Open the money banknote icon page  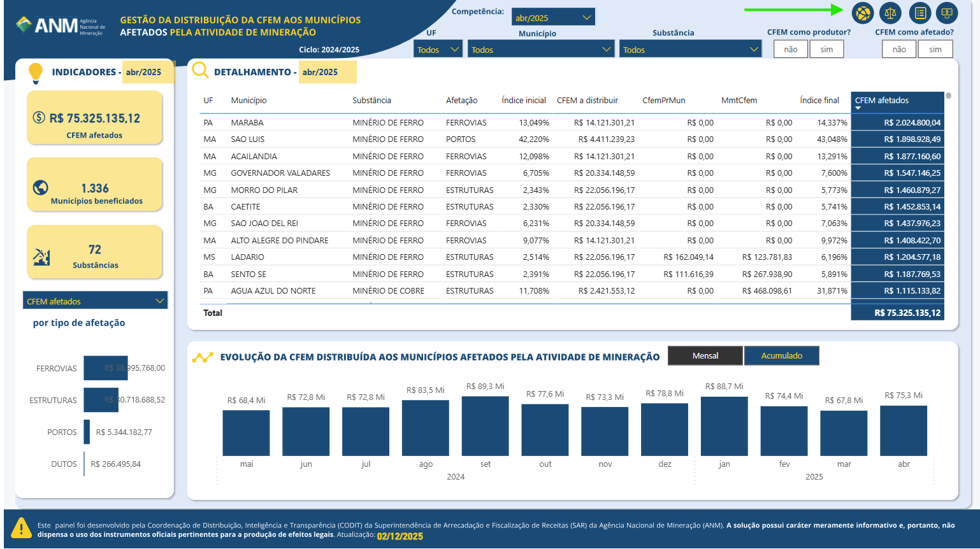(x=947, y=13)
